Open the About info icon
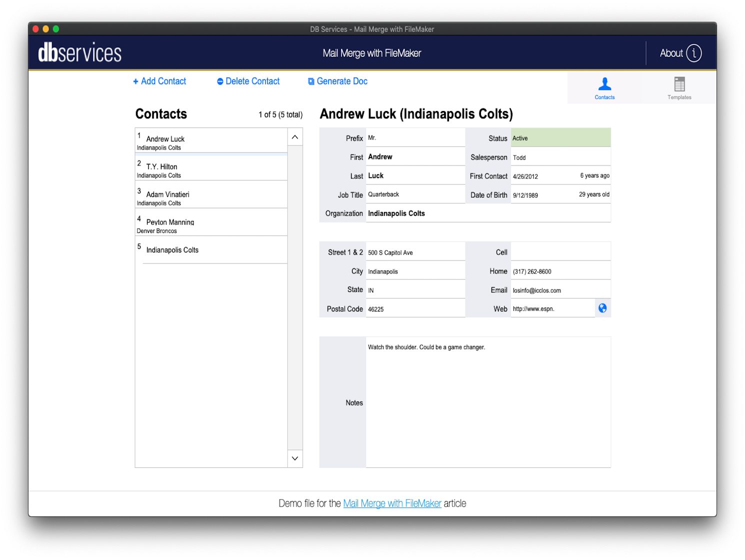 693,53
